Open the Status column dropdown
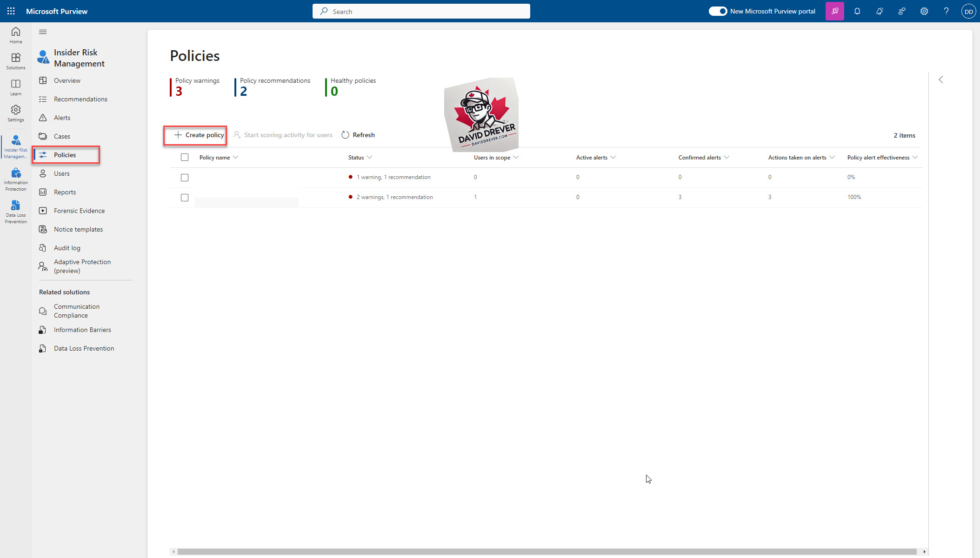980x558 pixels. pos(369,157)
